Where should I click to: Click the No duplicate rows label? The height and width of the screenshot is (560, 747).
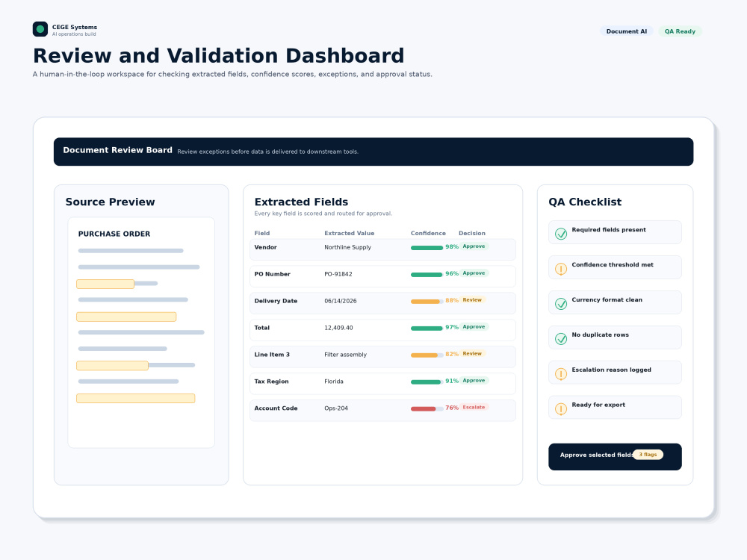[x=601, y=335]
